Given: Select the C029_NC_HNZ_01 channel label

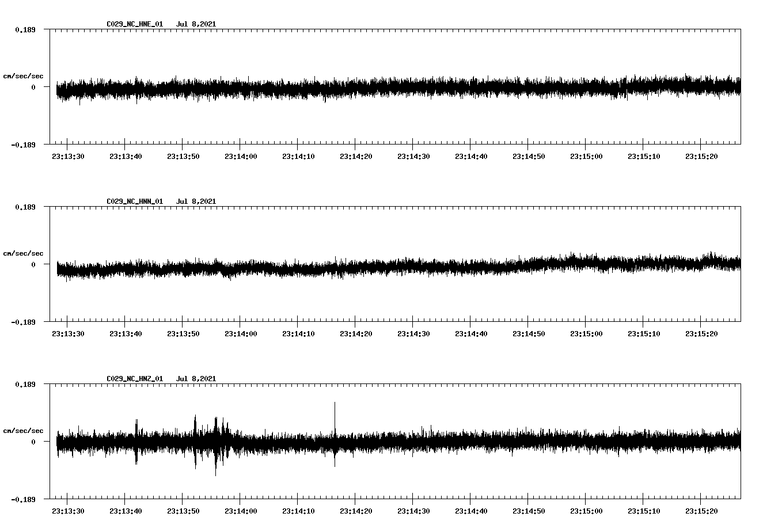Looking at the screenshot, I should [134, 378].
